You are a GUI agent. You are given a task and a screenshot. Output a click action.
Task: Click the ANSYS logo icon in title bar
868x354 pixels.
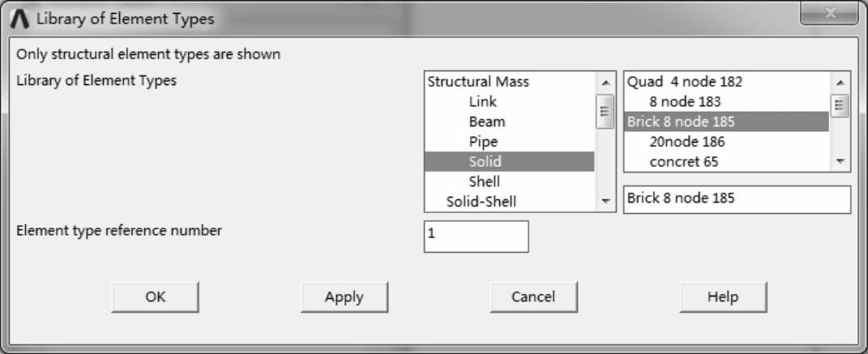point(21,18)
